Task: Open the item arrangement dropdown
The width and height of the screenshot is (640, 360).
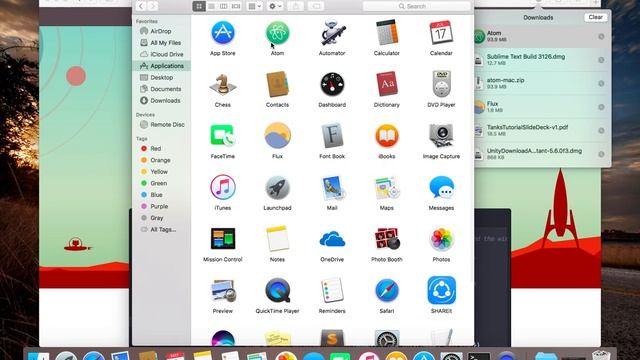Action: tap(255, 6)
